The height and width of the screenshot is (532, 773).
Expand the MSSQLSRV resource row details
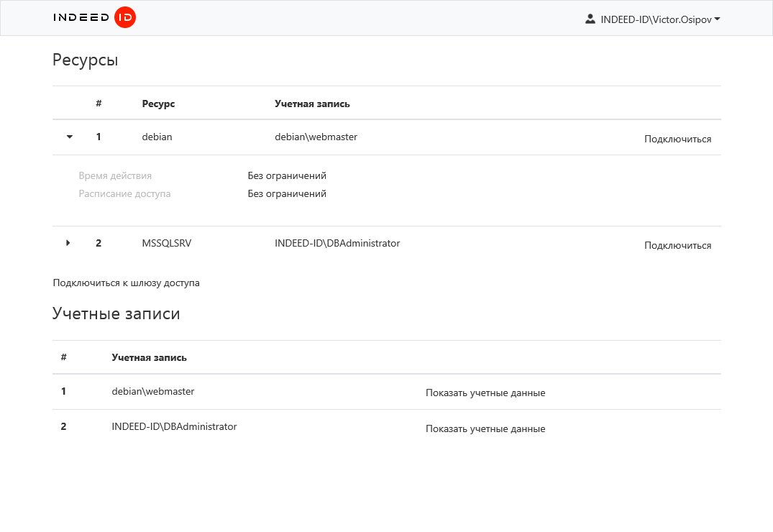tap(68, 243)
